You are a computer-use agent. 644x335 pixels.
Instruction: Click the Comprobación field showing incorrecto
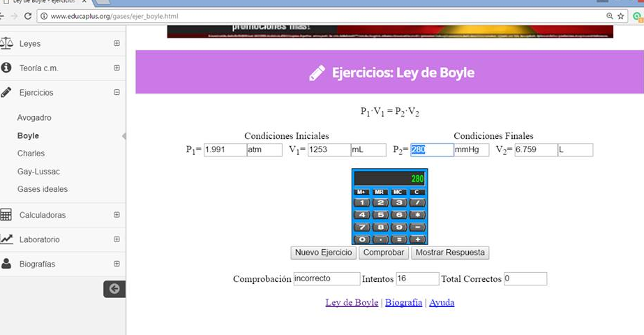pos(327,278)
